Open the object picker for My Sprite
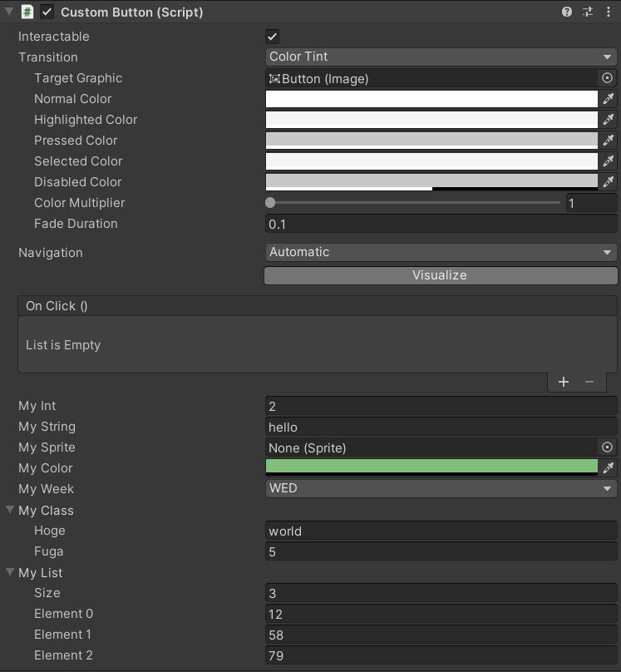Image resolution: width=621 pixels, height=672 pixels. click(607, 447)
